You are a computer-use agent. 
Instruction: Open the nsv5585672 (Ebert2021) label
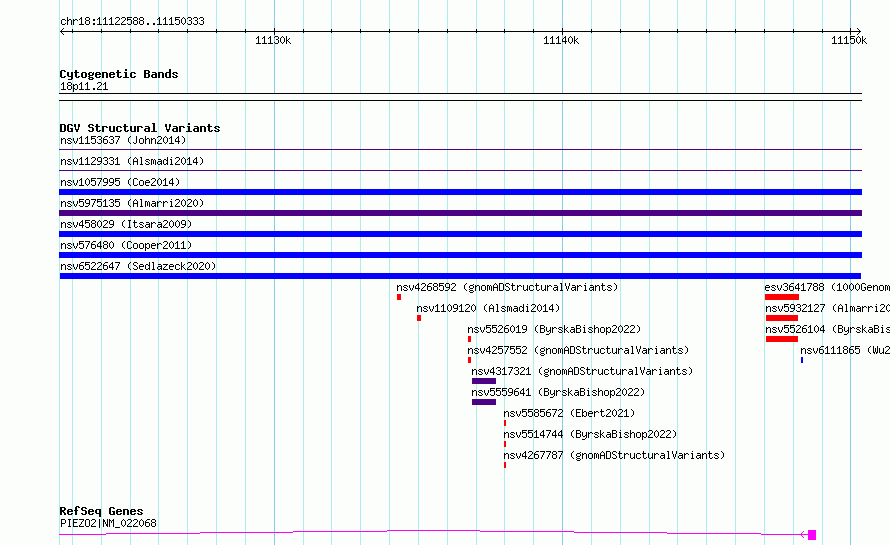point(569,413)
